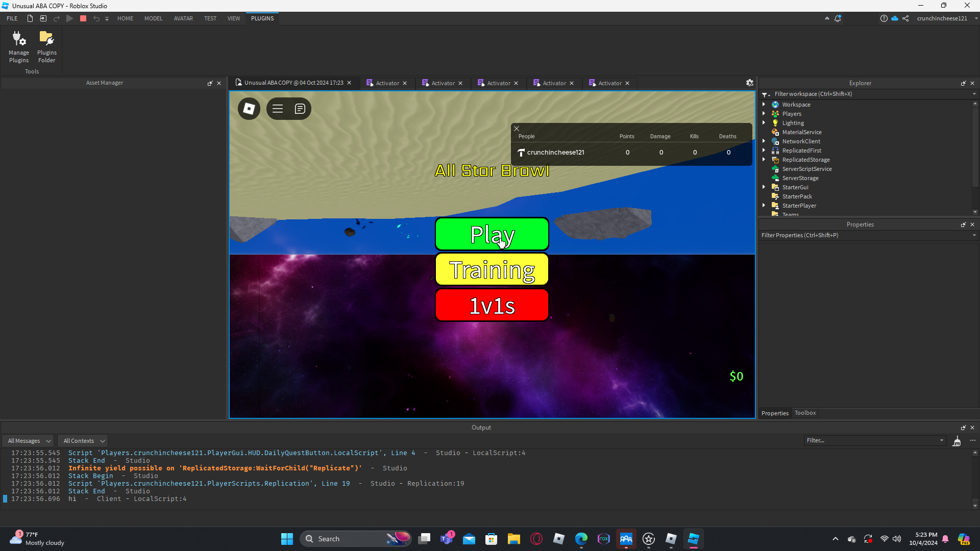This screenshot has width=980, height=551.
Task: Expand the ReplicatedStorage node arrow
Action: click(x=764, y=160)
